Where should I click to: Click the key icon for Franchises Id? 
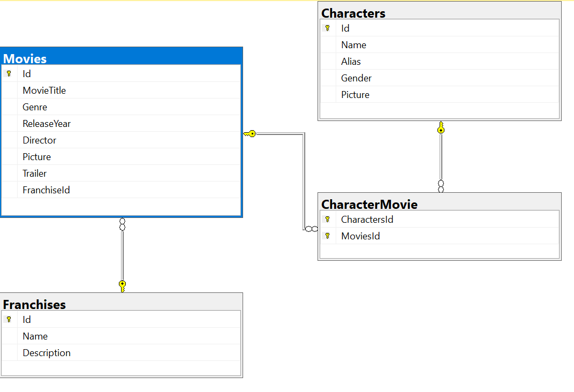(x=9, y=319)
